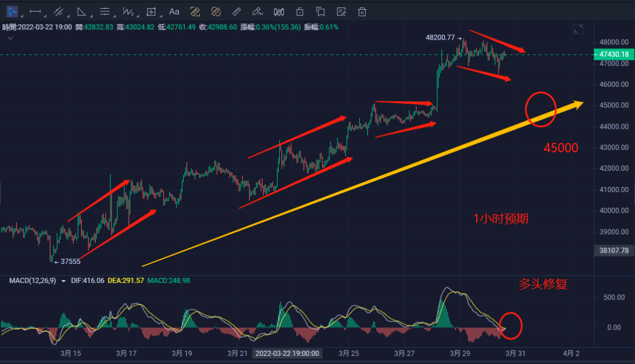Open measure tool variants dropdown arrow
Viewport: 635px width, 364px height.
[161, 16]
